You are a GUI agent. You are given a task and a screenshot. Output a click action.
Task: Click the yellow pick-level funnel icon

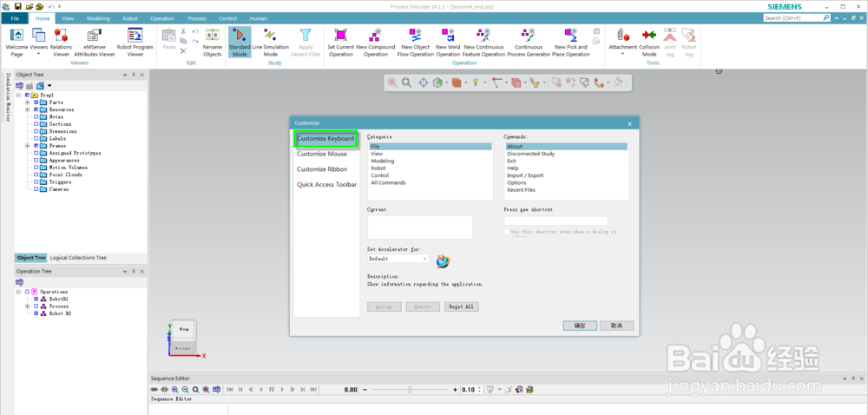[534, 82]
